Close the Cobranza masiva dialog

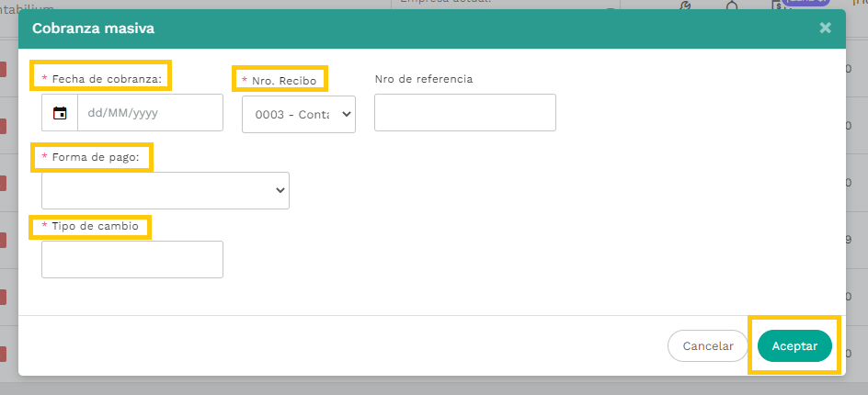(825, 28)
